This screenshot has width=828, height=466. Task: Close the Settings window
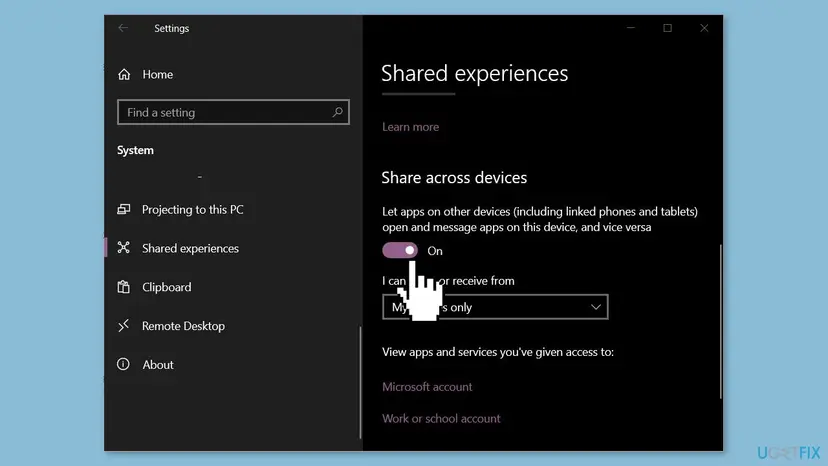click(x=704, y=28)
